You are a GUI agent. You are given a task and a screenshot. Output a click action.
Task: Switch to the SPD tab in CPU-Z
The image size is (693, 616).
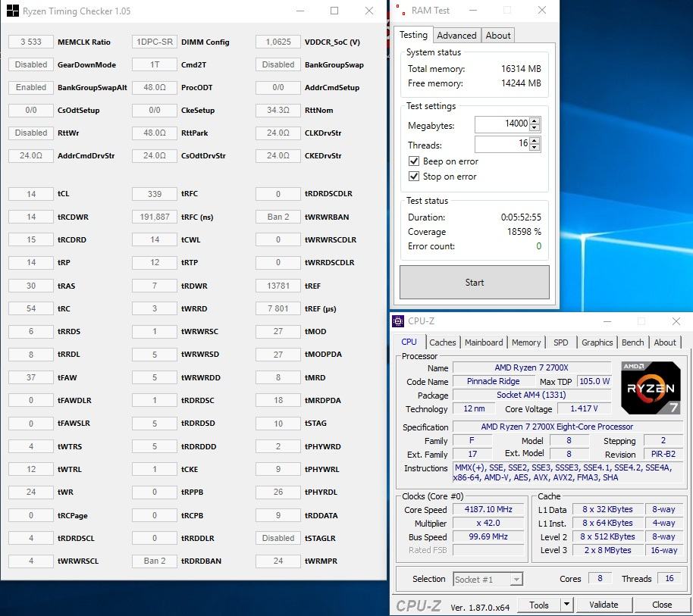561,342
